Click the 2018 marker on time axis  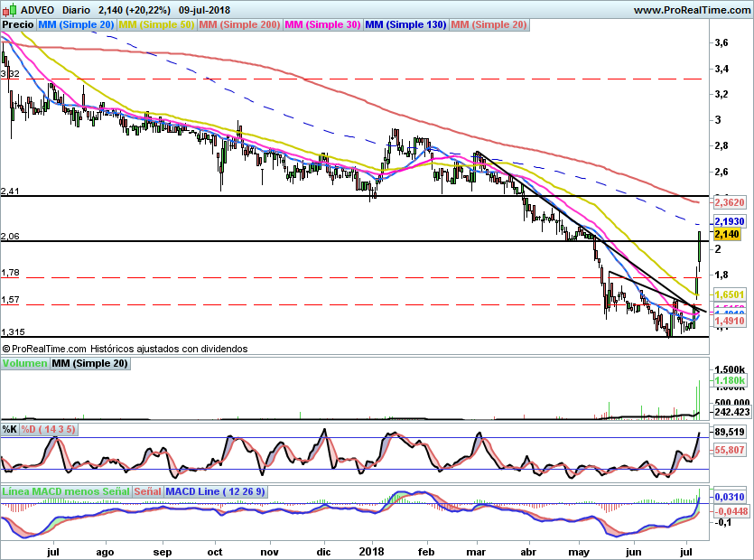(372, 549)
